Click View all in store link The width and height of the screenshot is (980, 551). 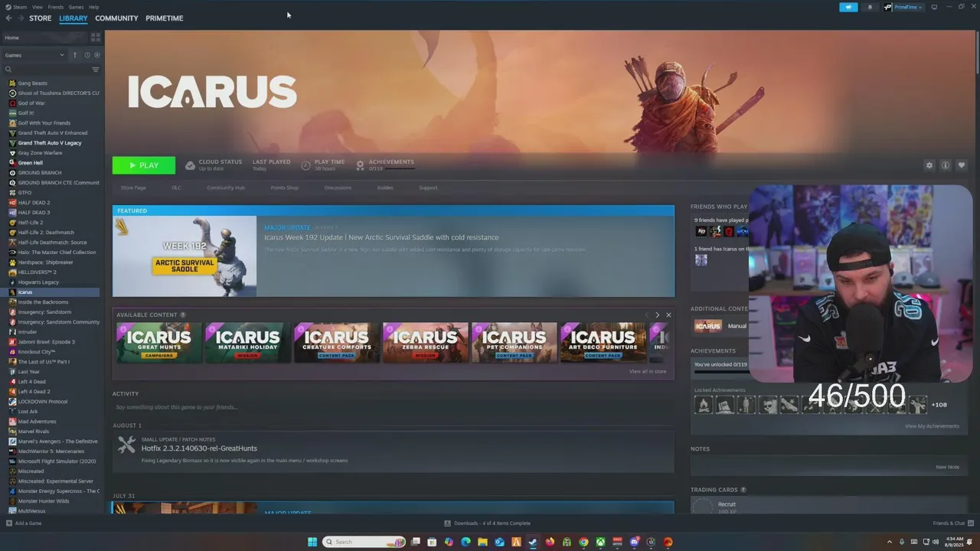(648, 371)
